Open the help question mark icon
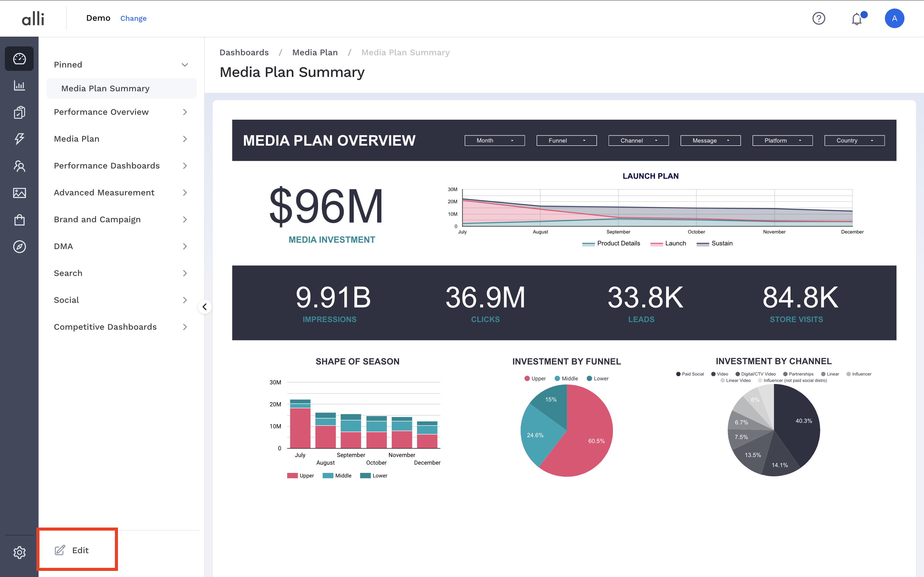This screenshot has height=577, width=924. pyautogui.click(x=819, y=18)
